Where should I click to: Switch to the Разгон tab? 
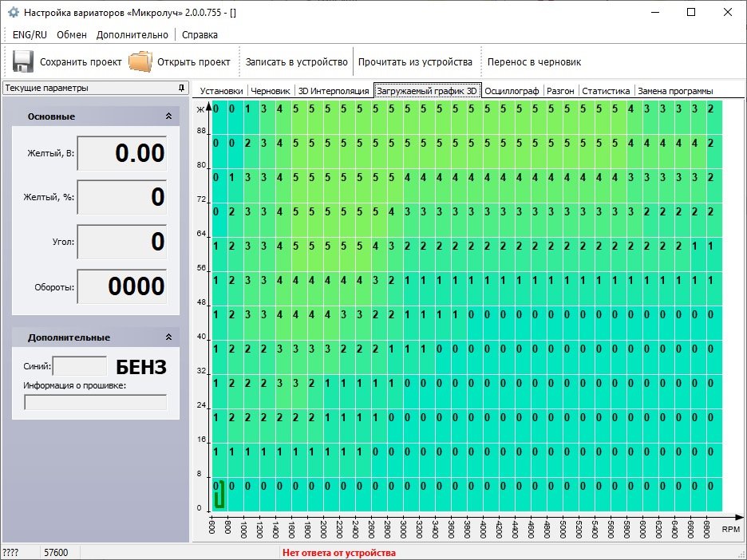point(561,91)
